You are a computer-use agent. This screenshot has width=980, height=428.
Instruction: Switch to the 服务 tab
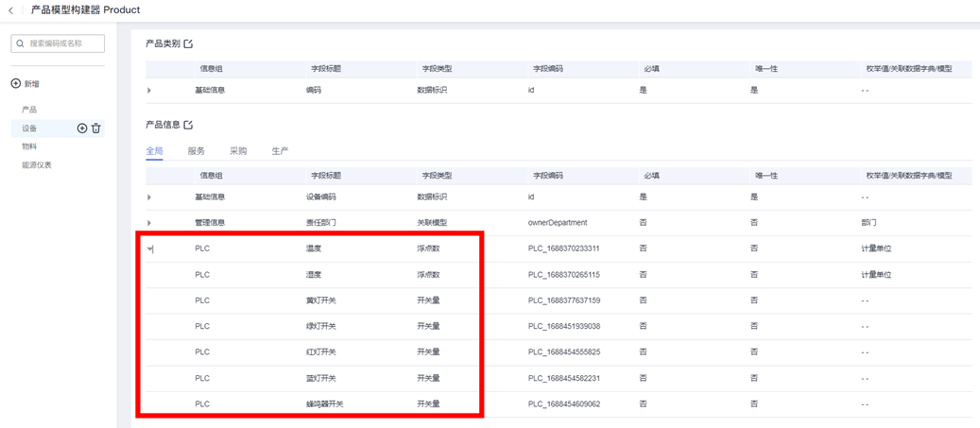point(197,151)
